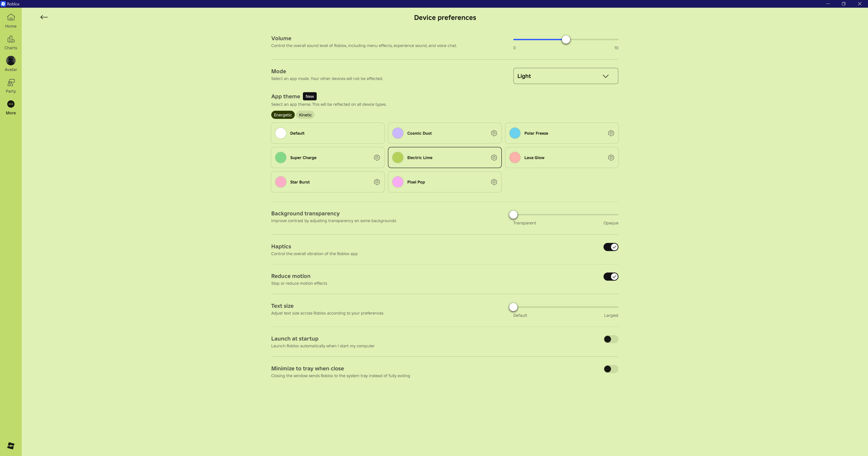Screen dimensions: 868x456
Task: Click the New badge beside App theme
Action: point(310,96)
